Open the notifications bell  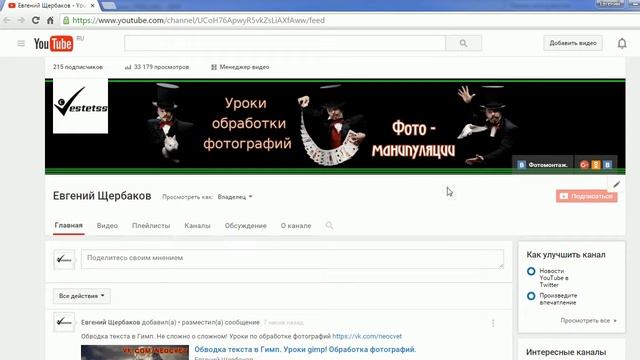622,43
